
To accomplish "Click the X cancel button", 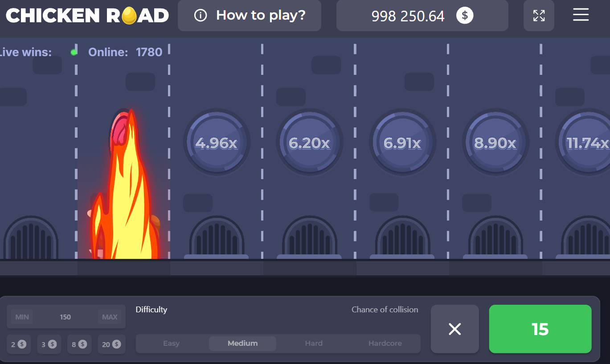I will tap(454, 329).
